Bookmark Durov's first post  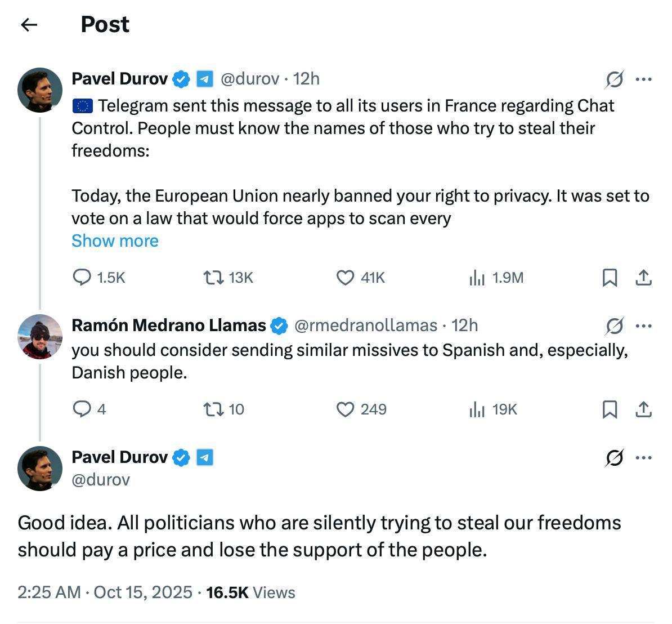(x=610, y=277)
